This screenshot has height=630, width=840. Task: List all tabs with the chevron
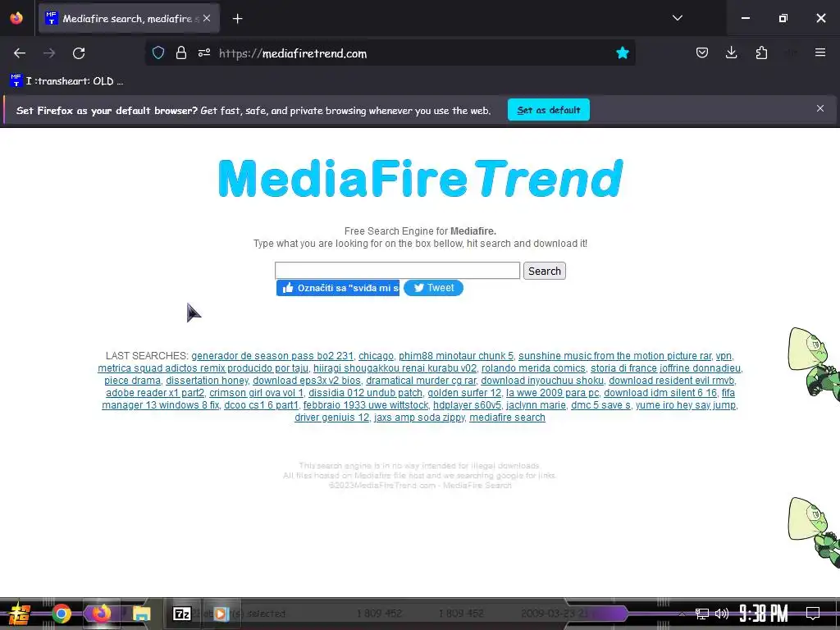click(677, 18)
